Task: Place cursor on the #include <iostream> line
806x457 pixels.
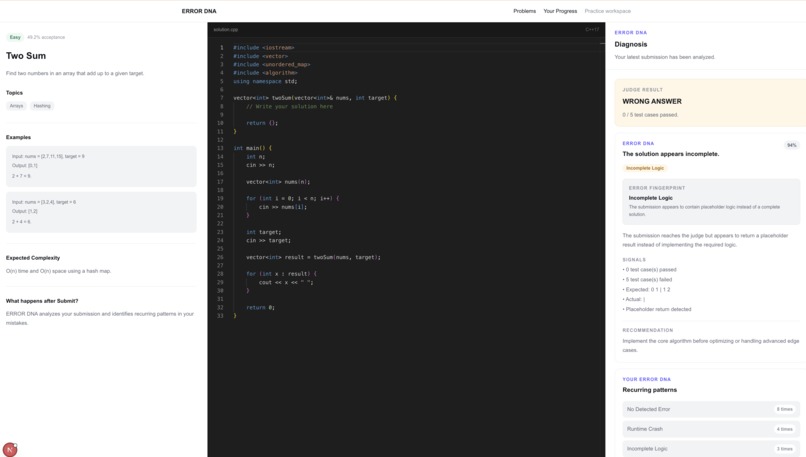Action: [264, 48]
